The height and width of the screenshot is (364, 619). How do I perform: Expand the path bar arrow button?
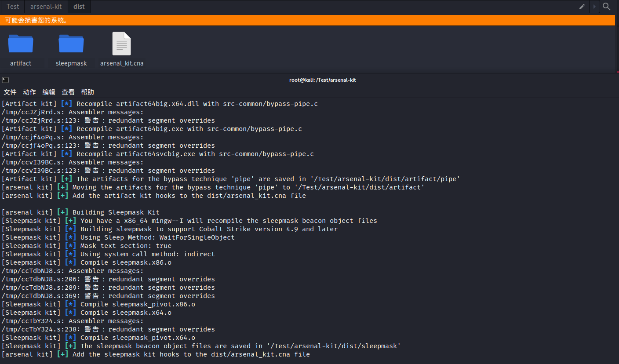[x=594, y=7]
